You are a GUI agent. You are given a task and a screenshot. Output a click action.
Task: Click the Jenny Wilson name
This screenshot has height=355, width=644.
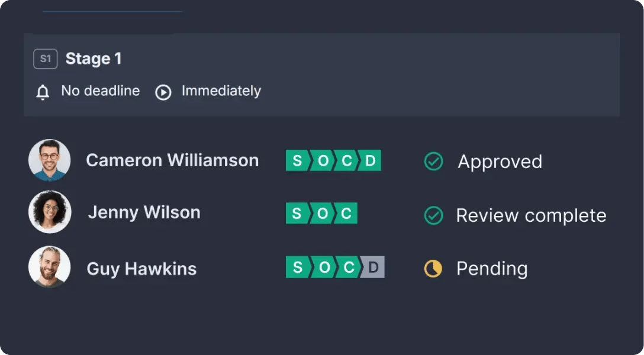(x=144, y=212)
